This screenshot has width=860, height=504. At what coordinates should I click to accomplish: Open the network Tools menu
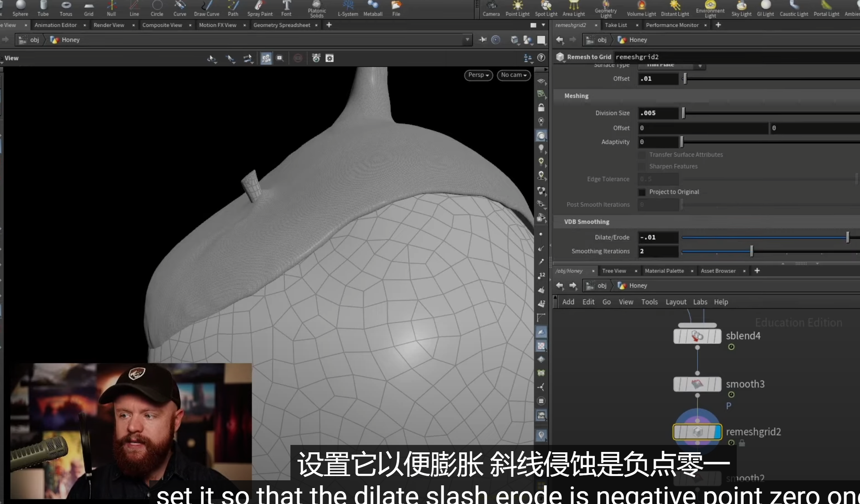coord(650,302)
